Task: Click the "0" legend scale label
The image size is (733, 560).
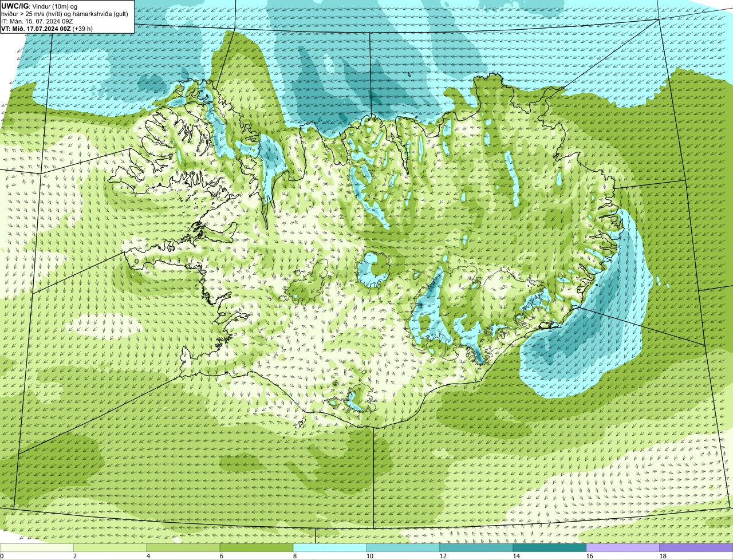Action: [2, 556]
